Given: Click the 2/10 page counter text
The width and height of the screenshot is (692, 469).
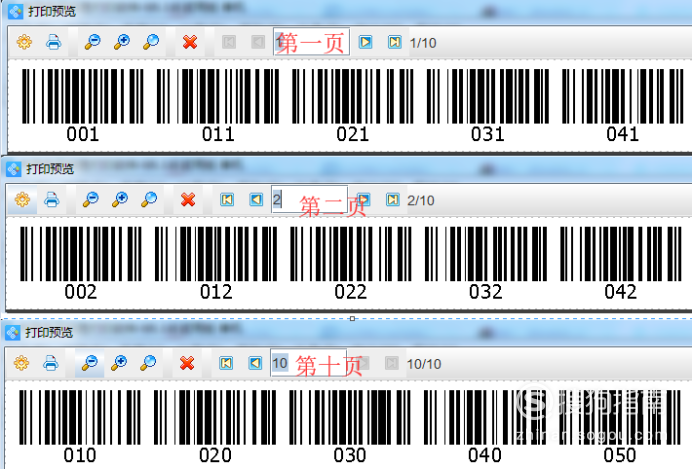Looking at the screenshot, I should 421,200.
